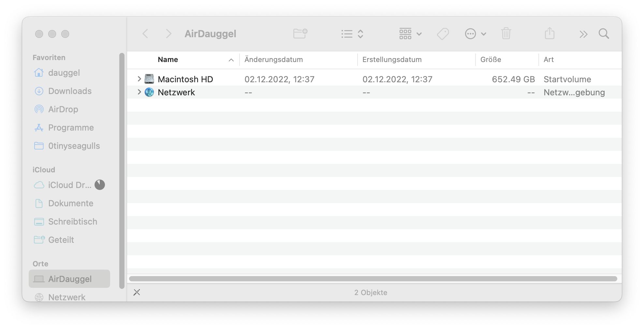Viewport: 644px width, 329px height.
Task: Click the AirDauggel window title
Action: [210, 34]
